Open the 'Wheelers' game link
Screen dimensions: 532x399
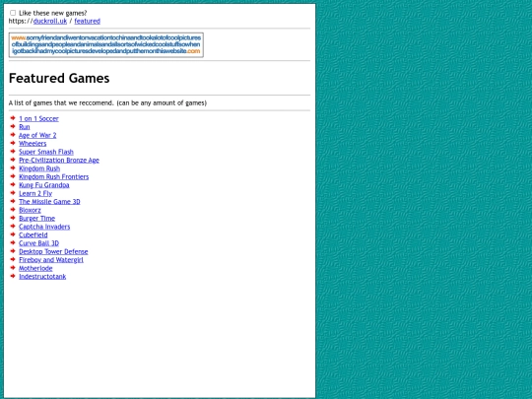coord(33,144)
